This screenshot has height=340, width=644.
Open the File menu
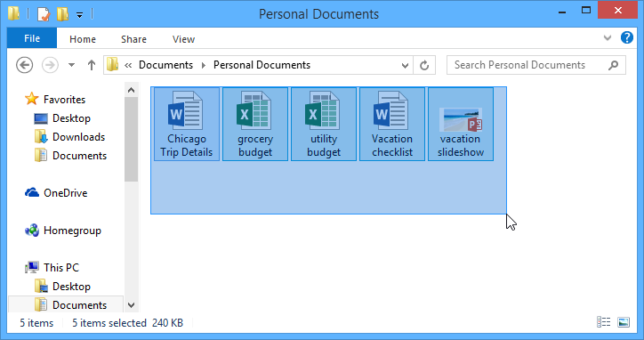[32, 38]
